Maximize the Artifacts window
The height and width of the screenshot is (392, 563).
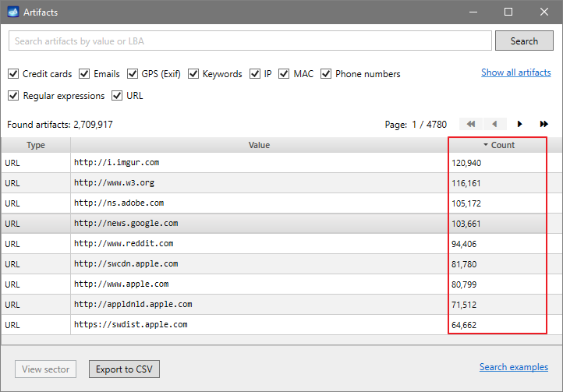(x=508, y=12)
